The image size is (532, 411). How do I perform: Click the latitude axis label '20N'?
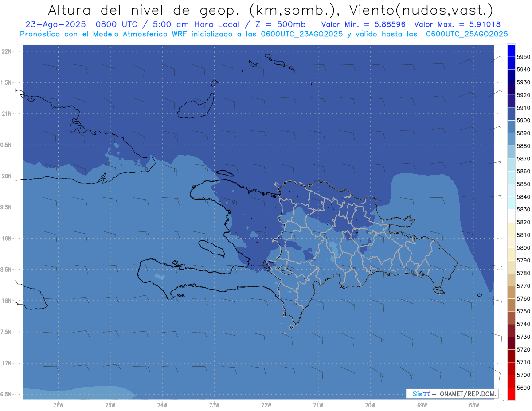click(6, 176)
